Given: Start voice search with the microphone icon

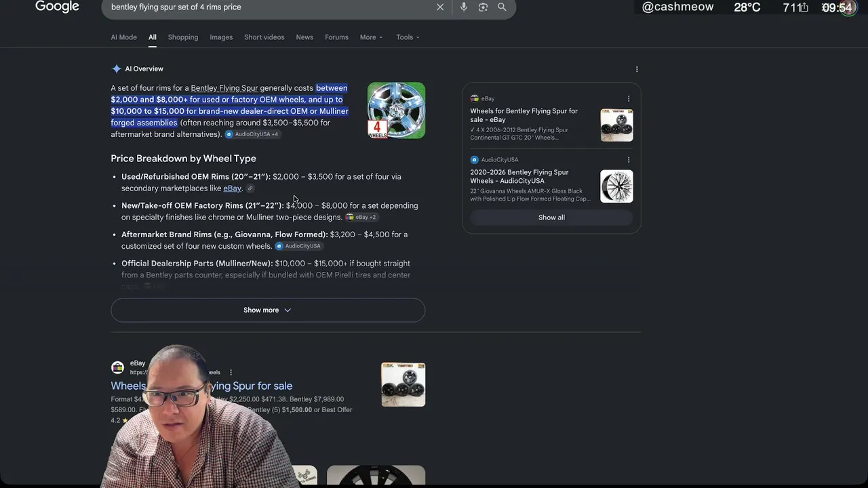Looking at the screenshot, I should click(464, 7).
